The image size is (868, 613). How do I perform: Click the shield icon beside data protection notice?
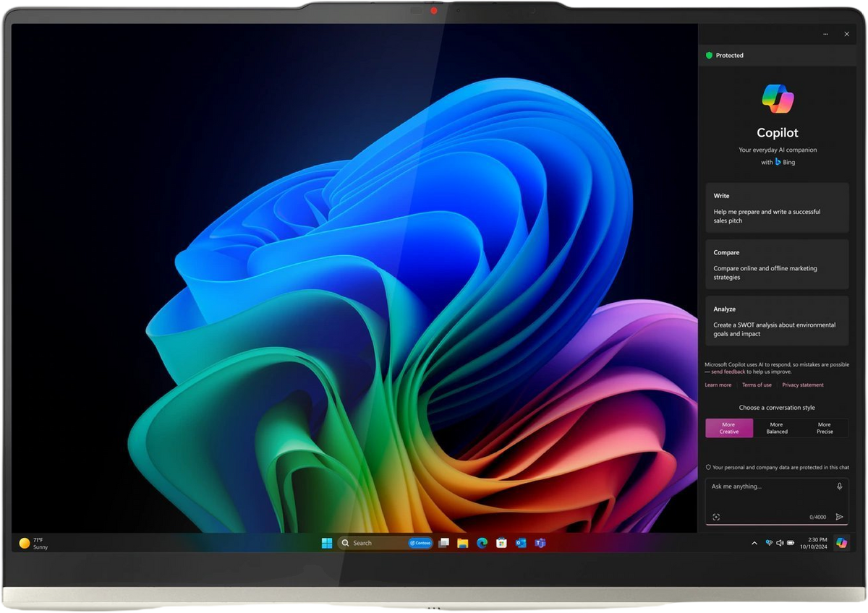click(x=708, y=468)
